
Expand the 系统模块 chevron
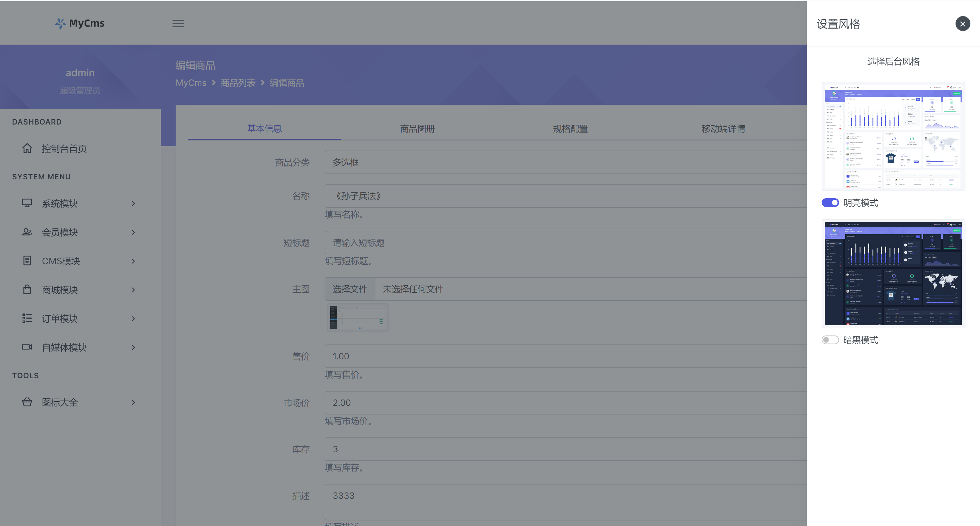point(133,203)
